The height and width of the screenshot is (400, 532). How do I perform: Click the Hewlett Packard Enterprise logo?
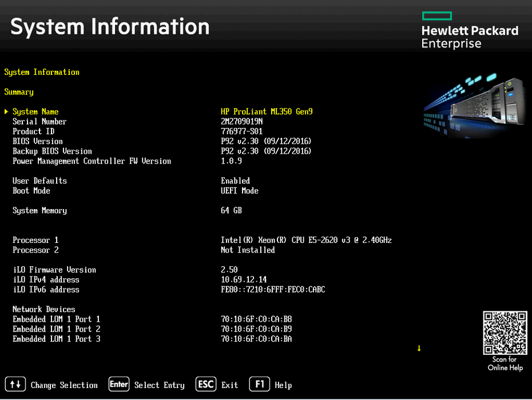470,30
